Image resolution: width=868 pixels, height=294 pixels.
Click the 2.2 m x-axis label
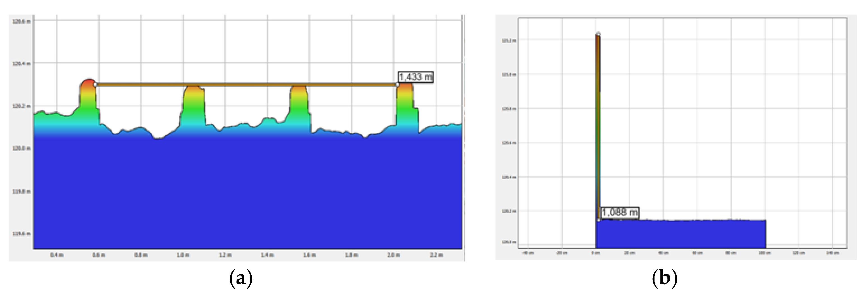436,255
